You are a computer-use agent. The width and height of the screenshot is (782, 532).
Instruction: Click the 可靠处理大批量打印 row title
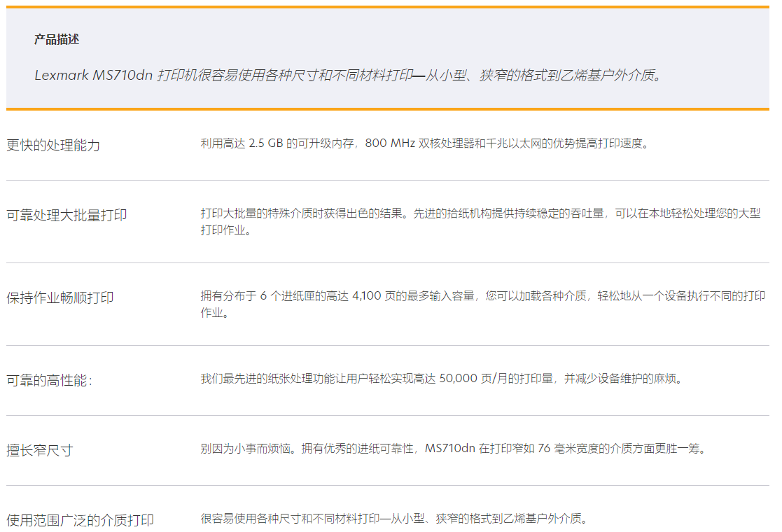tap(67, 215)
